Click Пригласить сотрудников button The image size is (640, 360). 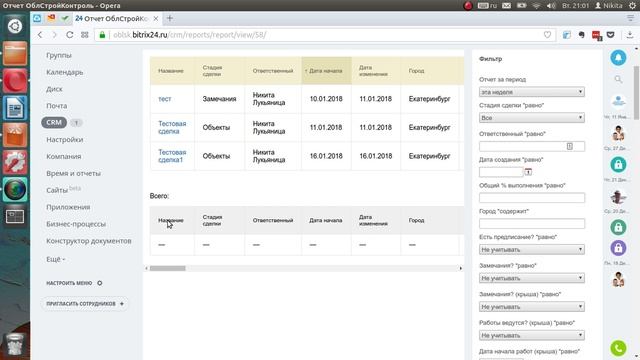[x=84, y=304]
